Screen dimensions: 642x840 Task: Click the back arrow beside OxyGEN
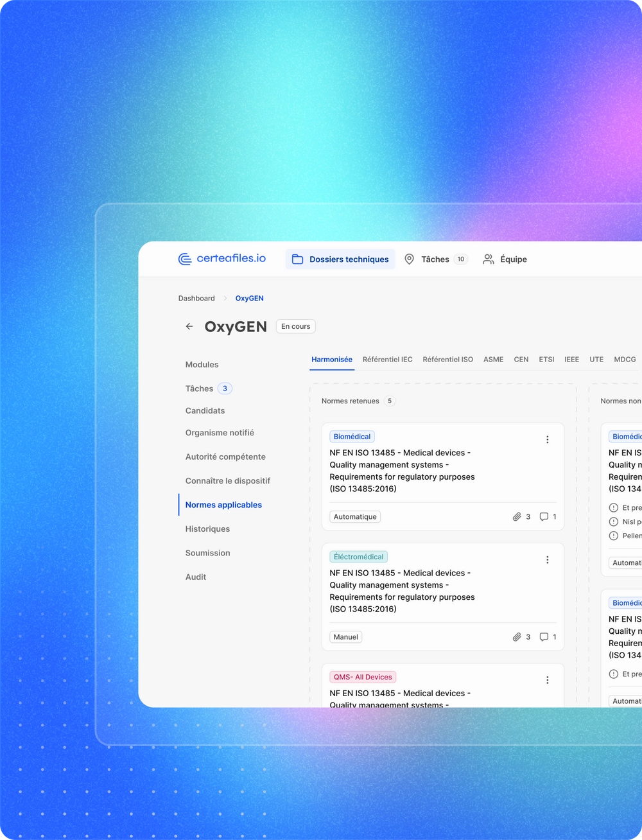(x=189, y=326)
